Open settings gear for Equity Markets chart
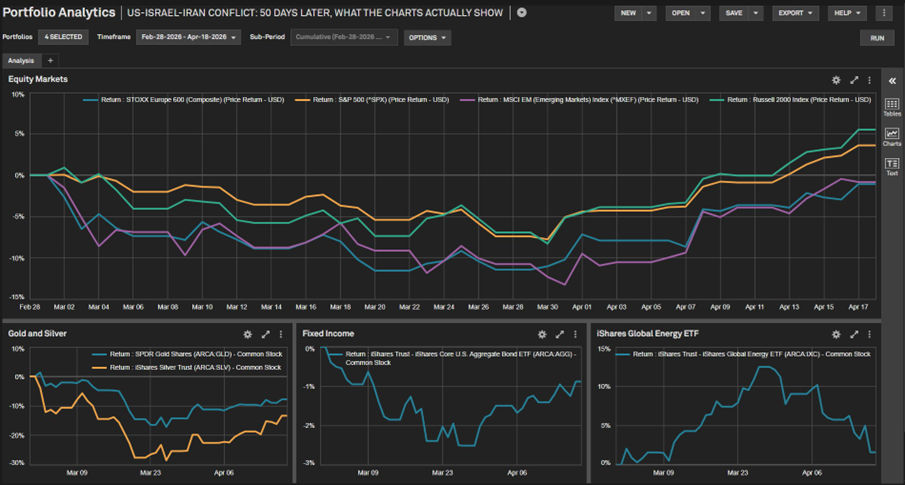Image resolution: width=905 pixels, height=485 pixels. click(836, 80)
